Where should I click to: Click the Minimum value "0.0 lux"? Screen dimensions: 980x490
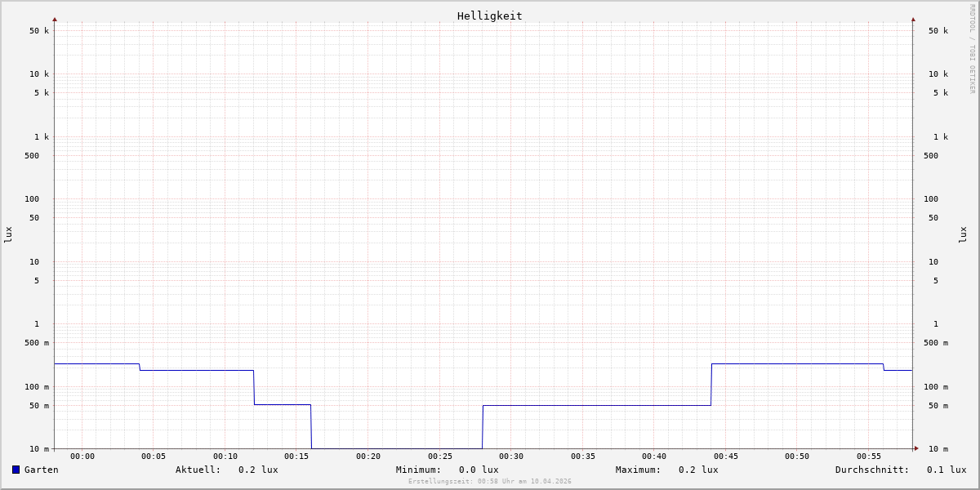[479, 470]
